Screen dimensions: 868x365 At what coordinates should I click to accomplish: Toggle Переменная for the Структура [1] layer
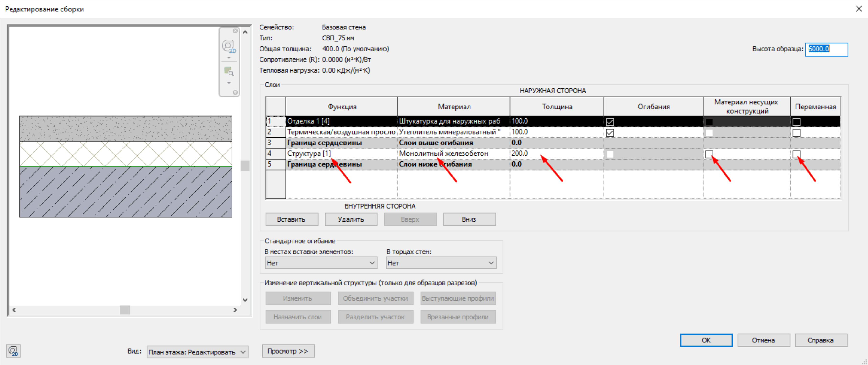[796, 154]
